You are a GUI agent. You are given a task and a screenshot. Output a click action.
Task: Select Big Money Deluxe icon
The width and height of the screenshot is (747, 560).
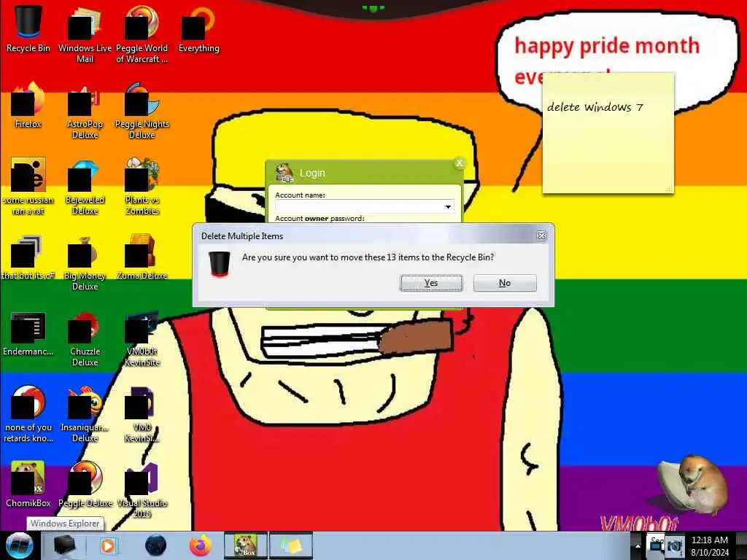click(x=85, y=262)
